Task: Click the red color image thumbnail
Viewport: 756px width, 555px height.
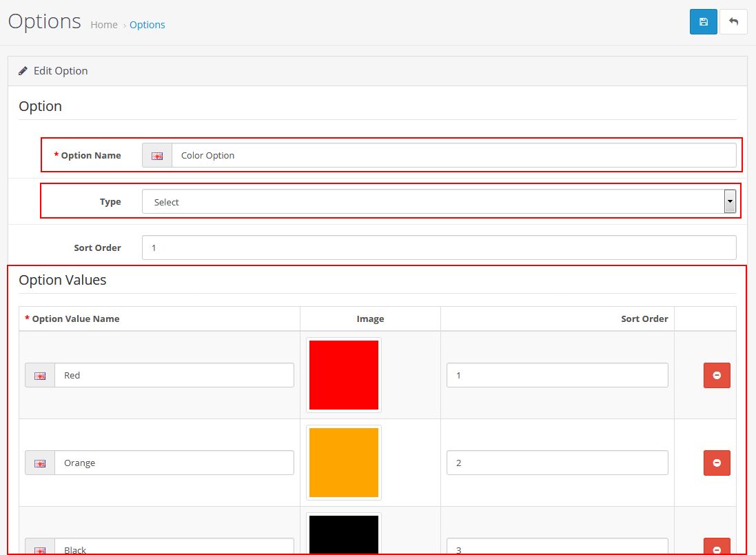Action: tap(344, 375)
